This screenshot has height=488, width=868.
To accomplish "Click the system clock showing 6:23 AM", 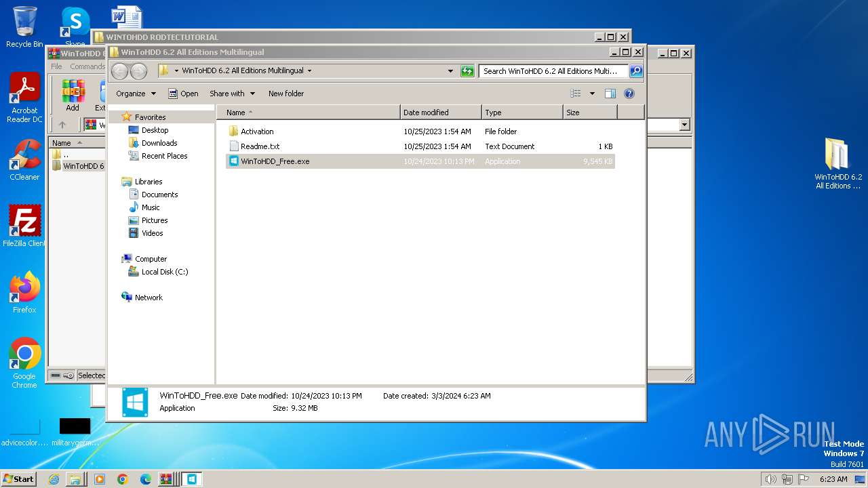I will [833, 479].
